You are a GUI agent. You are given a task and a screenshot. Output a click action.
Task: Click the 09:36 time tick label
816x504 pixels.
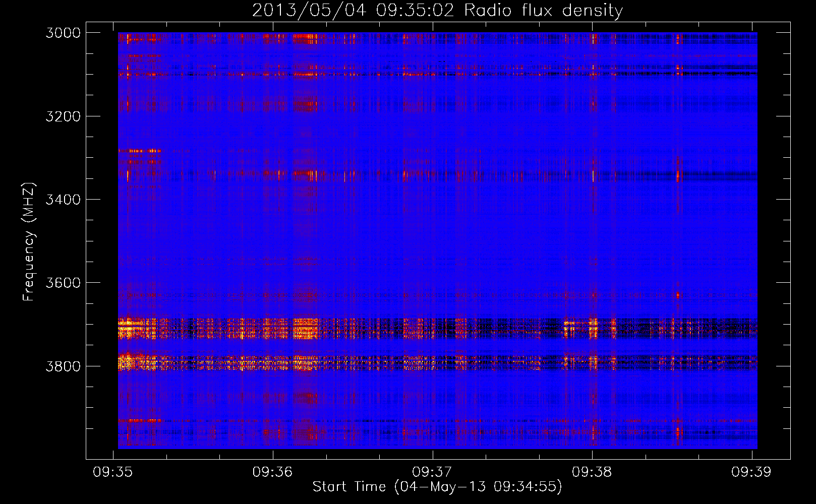pos(273,472)
